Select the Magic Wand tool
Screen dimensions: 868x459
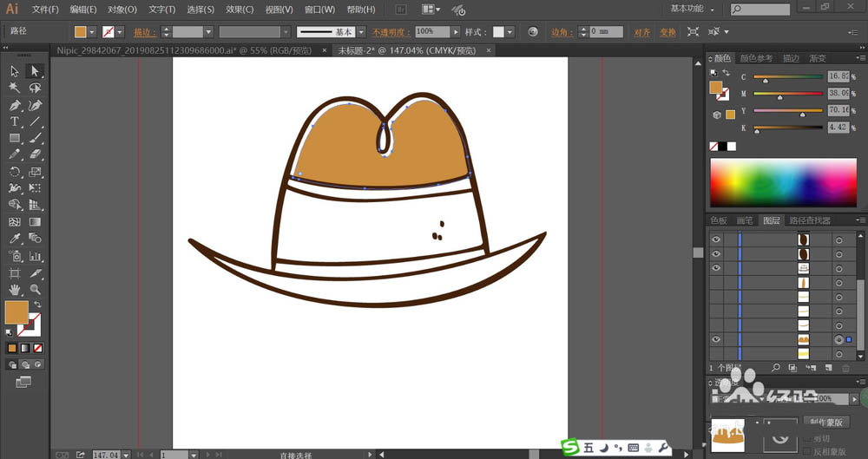pyautogui.click(x=15, y=88)
